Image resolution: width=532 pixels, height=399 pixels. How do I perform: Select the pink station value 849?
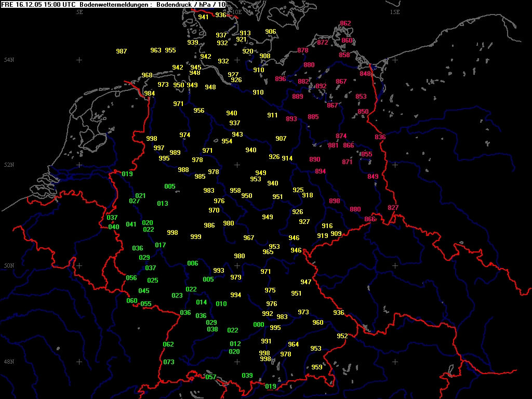coord(373,177)
